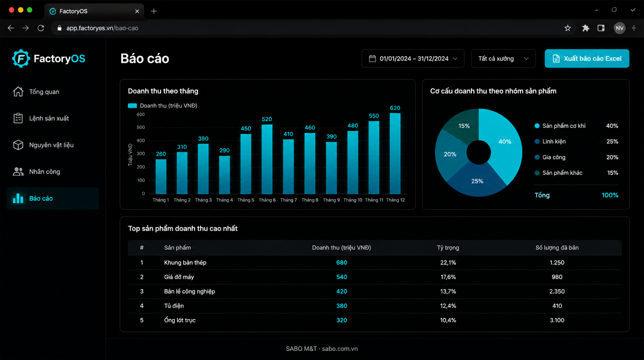Click the Excel file icon on export button

click(556, 58)
